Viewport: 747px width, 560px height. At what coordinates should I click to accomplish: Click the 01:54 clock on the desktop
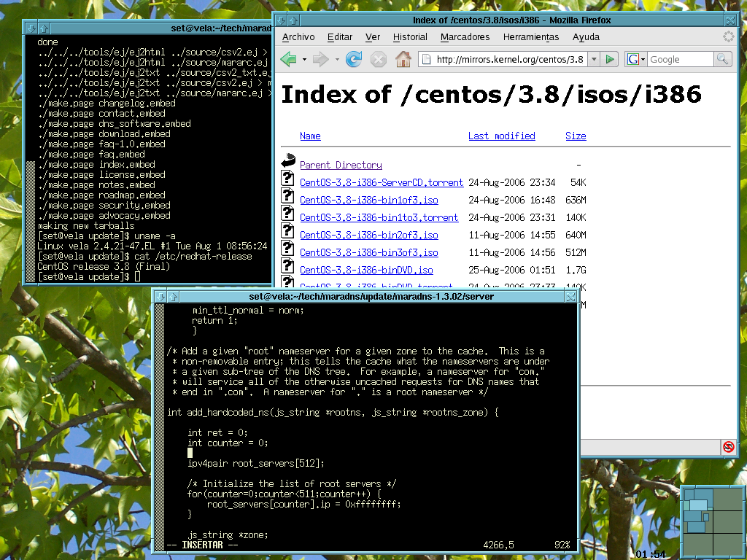point(650,554)
